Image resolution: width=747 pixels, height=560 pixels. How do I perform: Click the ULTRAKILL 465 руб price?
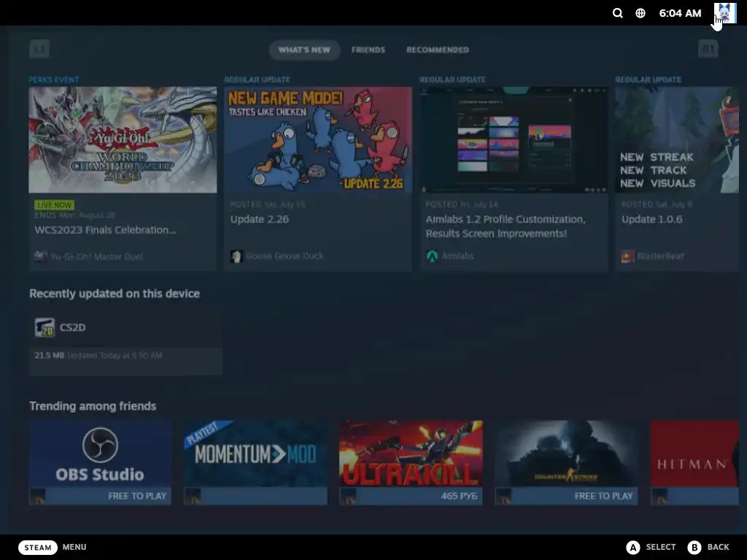(x=459, y=496)
